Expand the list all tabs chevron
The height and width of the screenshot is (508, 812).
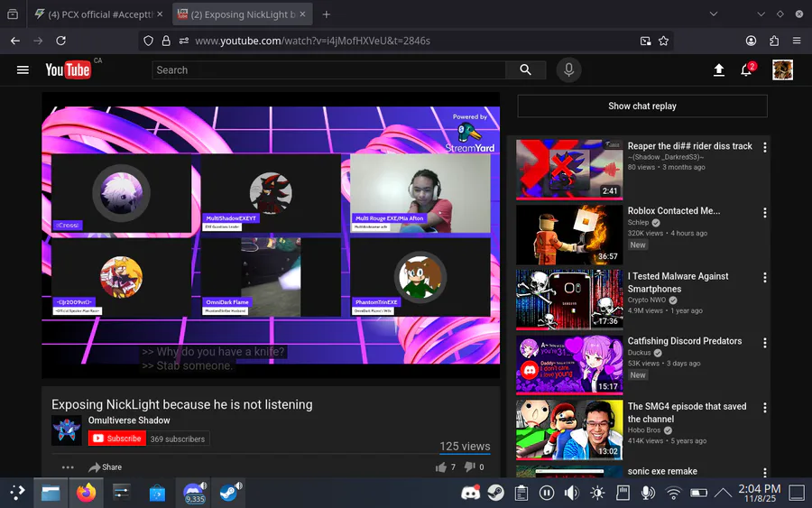[x=714, y=14]
